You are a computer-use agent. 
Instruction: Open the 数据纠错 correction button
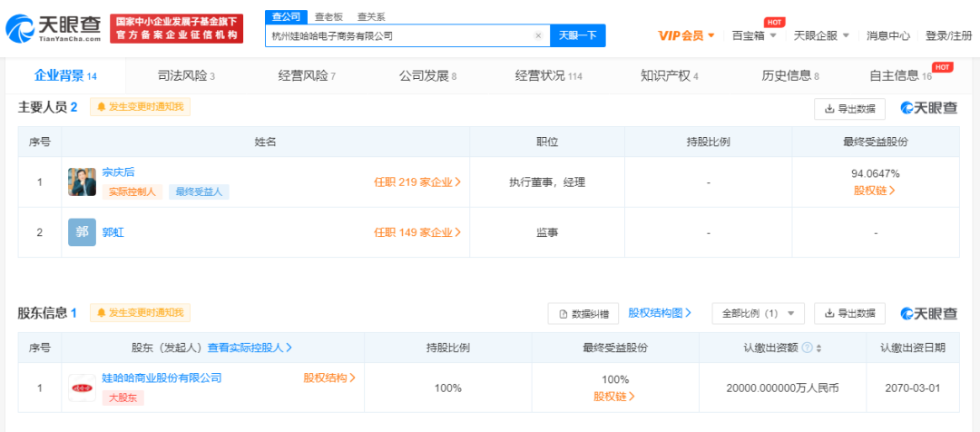pos(583,313)
